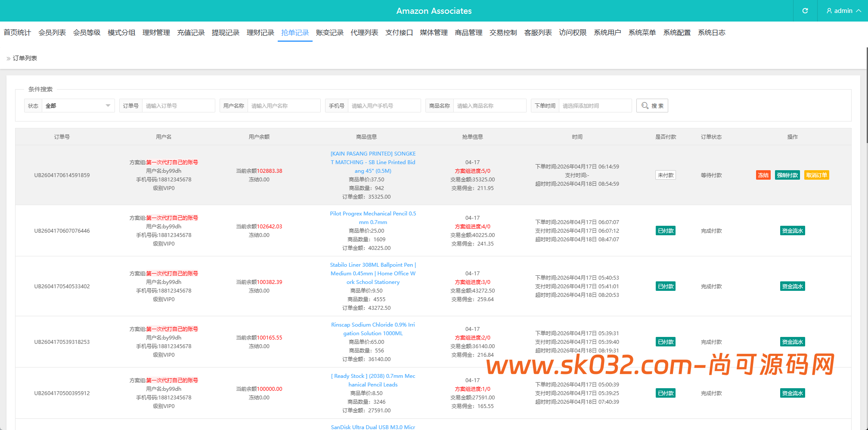868x430 pixels.
Task: Click the 订单号 input field
Action: tap(178, 106)
